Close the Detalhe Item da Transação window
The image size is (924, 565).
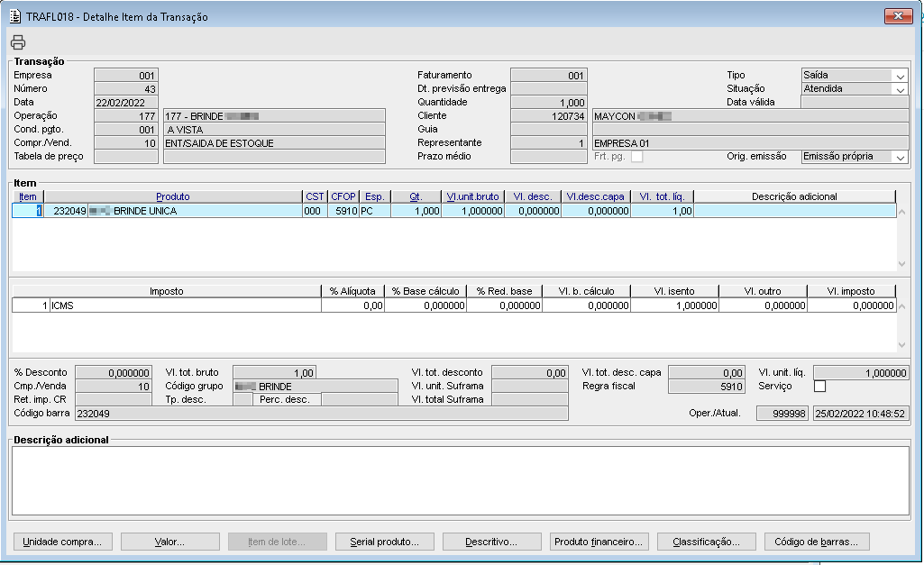[898, 16]
